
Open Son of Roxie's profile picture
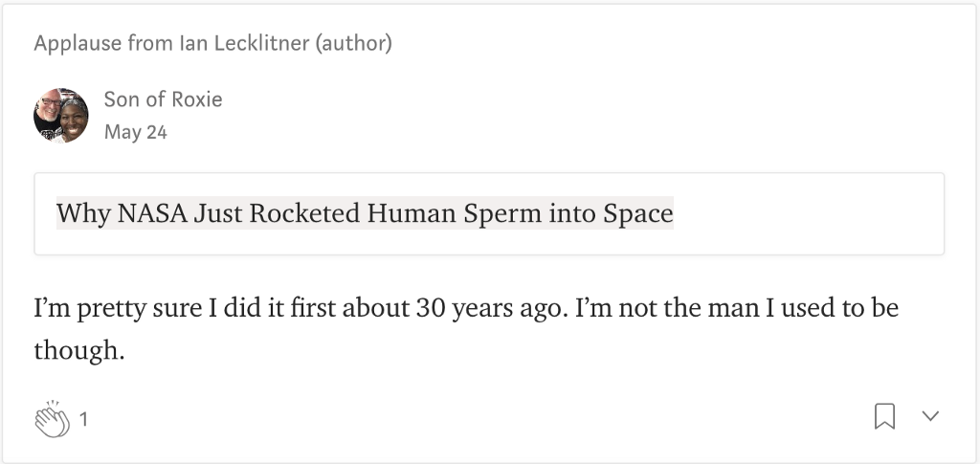(x=60, y=116)
